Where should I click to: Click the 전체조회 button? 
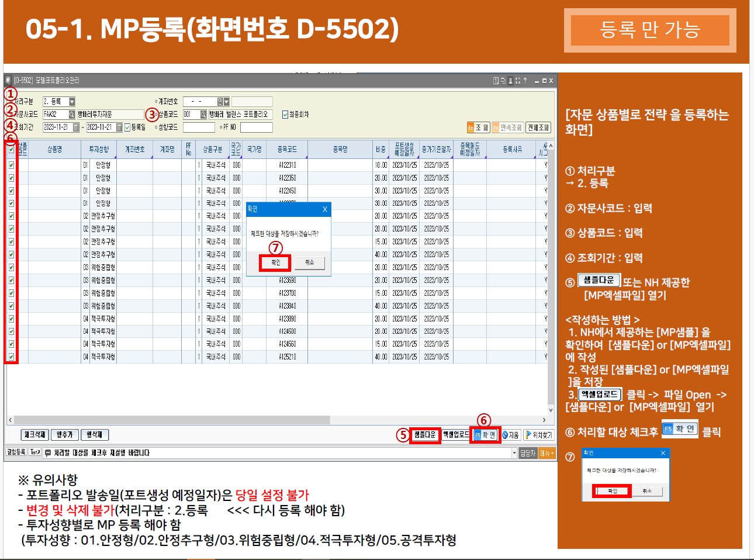pyautogui.click(x=538, y=127)
